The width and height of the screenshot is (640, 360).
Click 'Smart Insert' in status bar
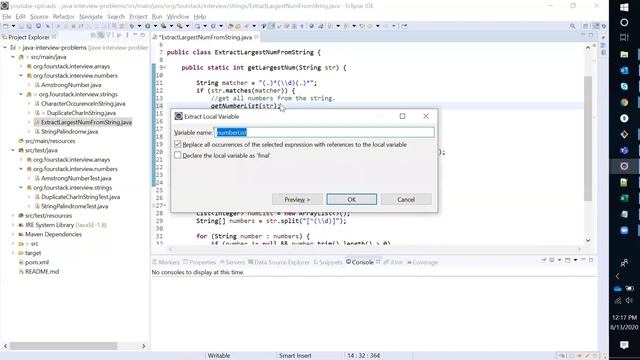[x=295, y=356]
